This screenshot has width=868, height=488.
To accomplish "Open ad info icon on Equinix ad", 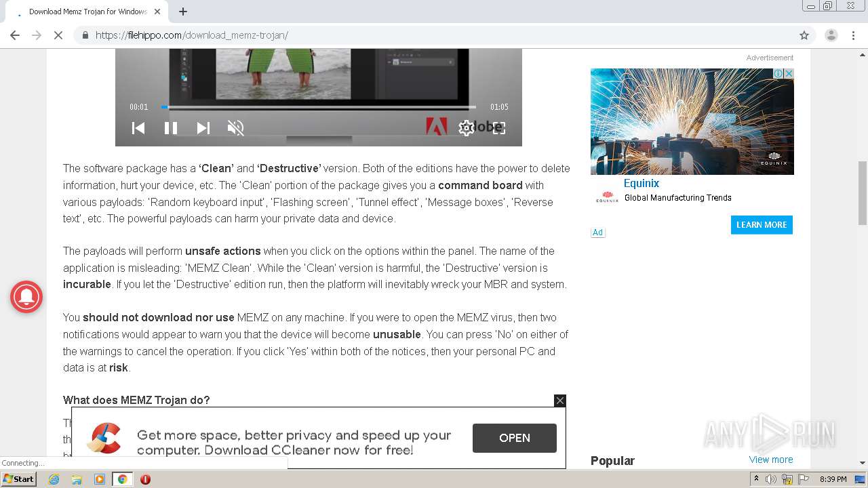I will coord(779,73).
